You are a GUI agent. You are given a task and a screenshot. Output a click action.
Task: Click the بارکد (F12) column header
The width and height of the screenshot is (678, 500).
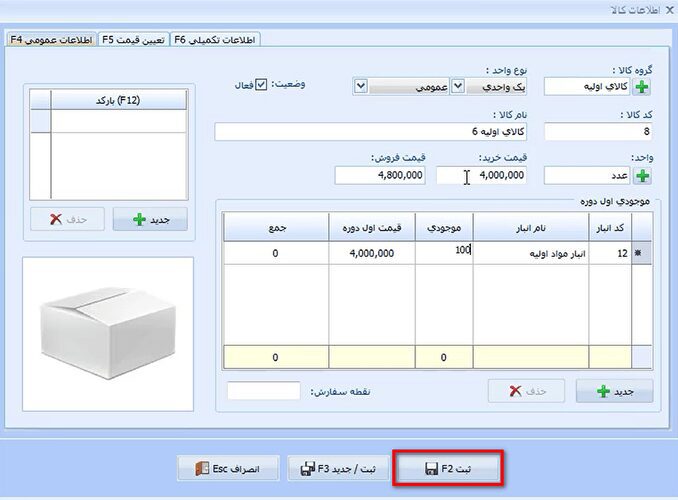pos(118,100)
